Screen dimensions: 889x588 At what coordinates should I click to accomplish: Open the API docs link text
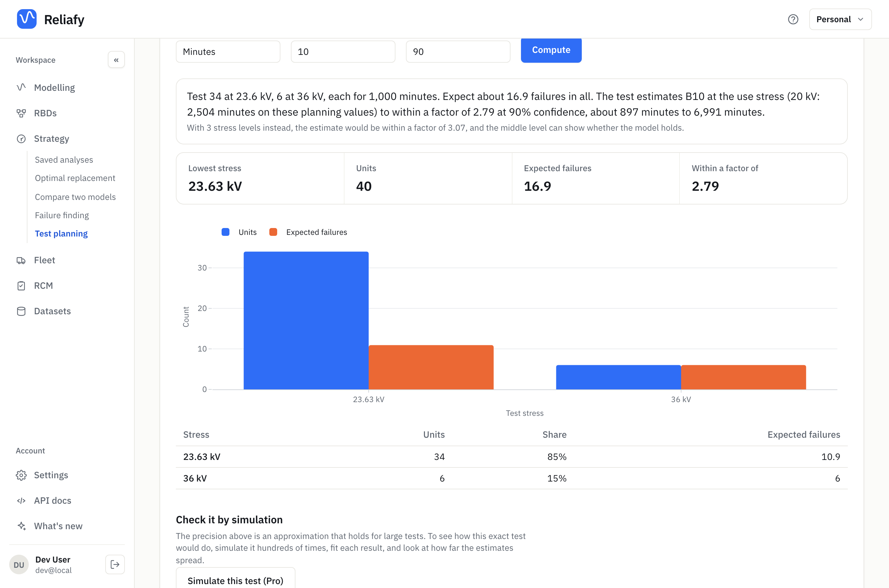coord(53,501)
